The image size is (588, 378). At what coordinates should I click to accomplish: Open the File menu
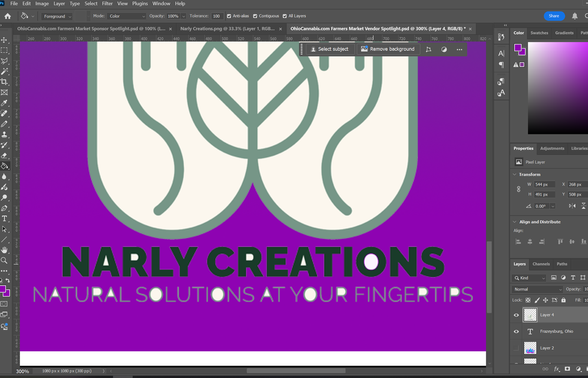pyautogui.click(x=14, y=4)
